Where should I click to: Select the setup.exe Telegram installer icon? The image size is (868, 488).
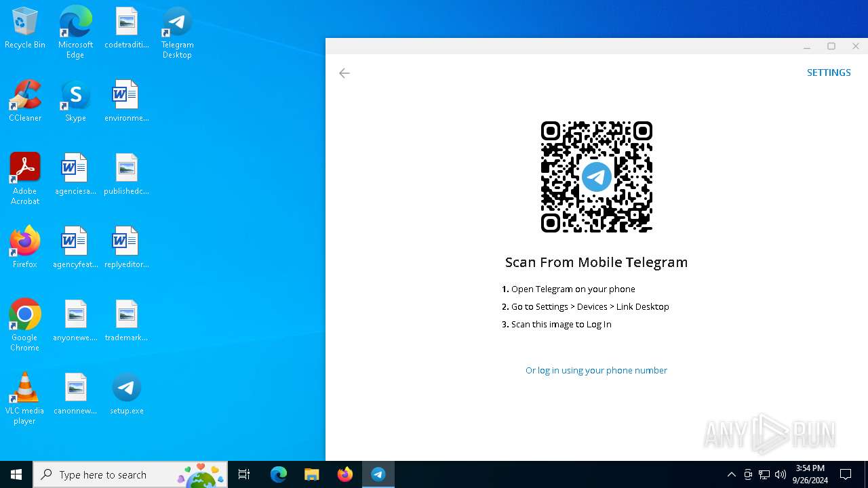click(x=127, y=394)
